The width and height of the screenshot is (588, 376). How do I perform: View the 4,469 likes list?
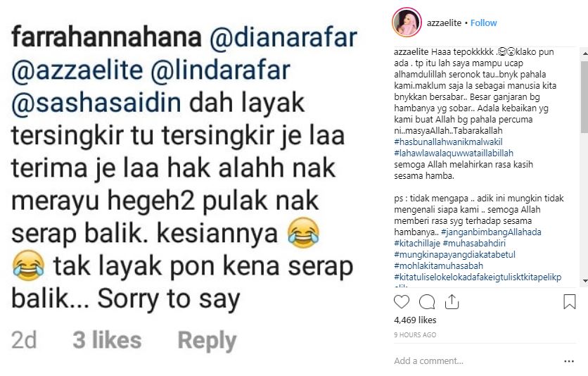tap(415, 320)
